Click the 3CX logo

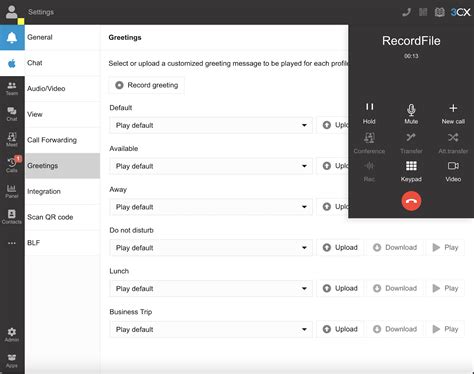[x=460, y=12]
